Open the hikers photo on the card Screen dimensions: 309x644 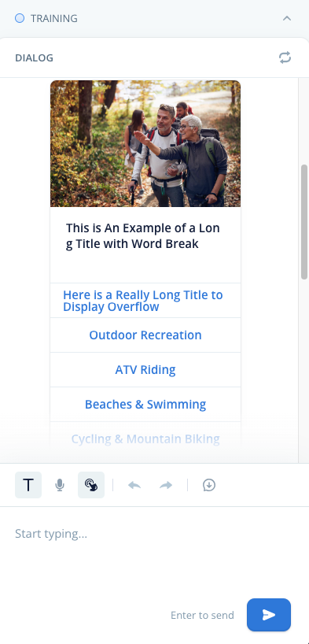[145, 143]
